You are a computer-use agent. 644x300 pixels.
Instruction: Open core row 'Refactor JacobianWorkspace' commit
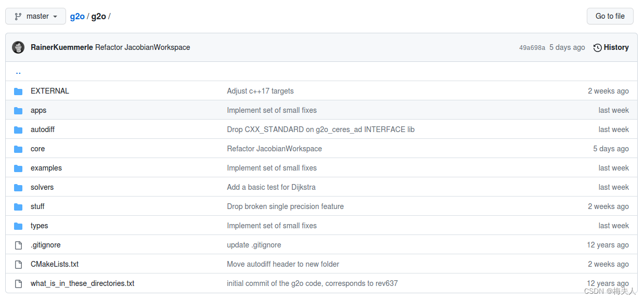[274, 149]
